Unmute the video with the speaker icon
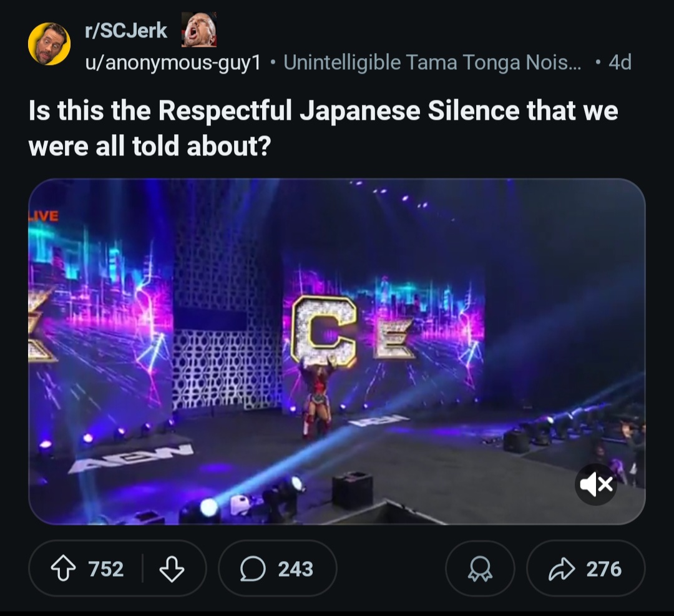Screen dimensions: 674x616 (x=595, y=484)
